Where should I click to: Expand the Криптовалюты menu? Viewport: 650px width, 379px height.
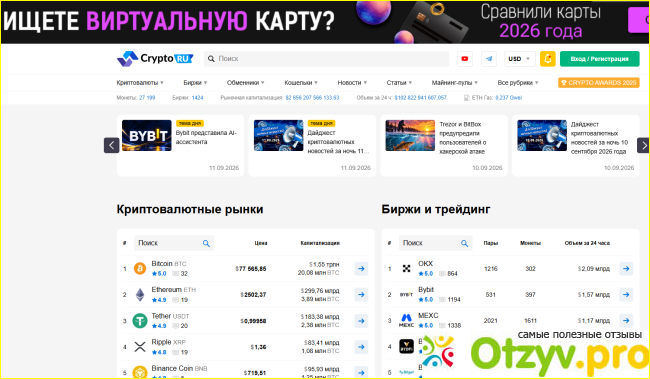click(x=140, y=83)
